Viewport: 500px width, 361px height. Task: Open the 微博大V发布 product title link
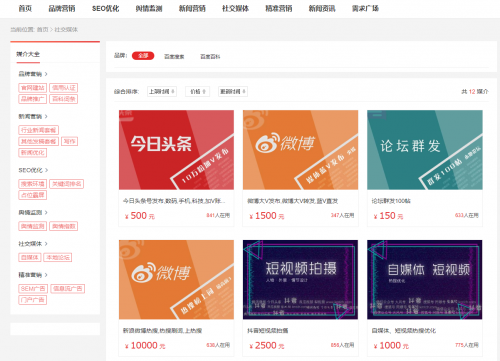[293, 201]
